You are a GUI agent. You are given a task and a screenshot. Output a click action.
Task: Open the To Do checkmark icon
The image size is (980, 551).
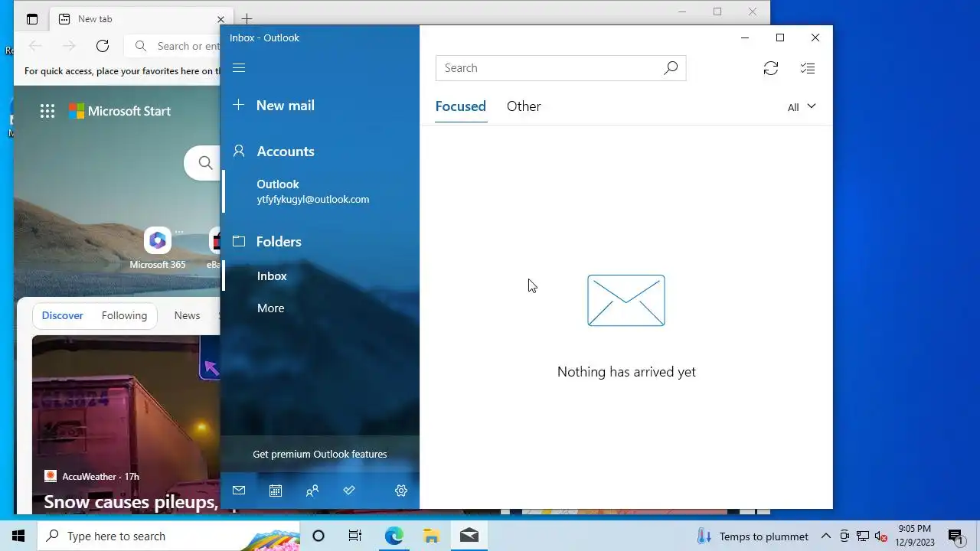coord(349,491)
